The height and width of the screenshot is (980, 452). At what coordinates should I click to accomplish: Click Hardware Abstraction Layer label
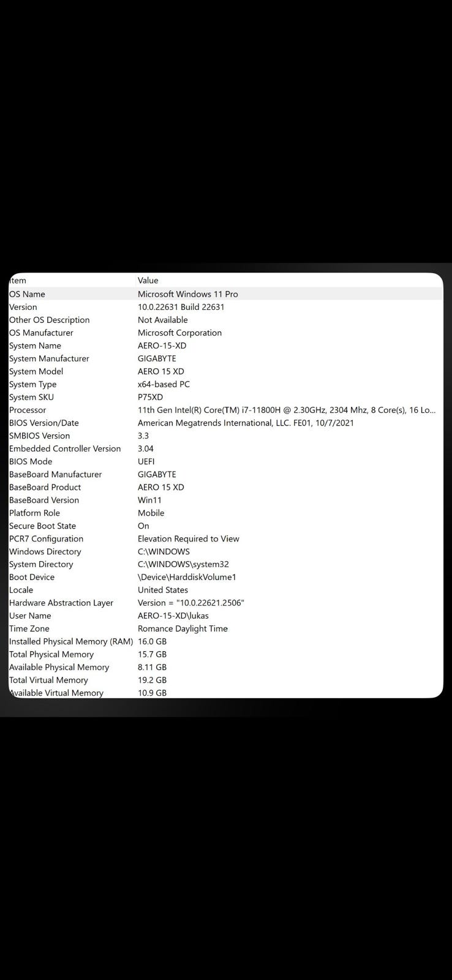tap(61, 603)
